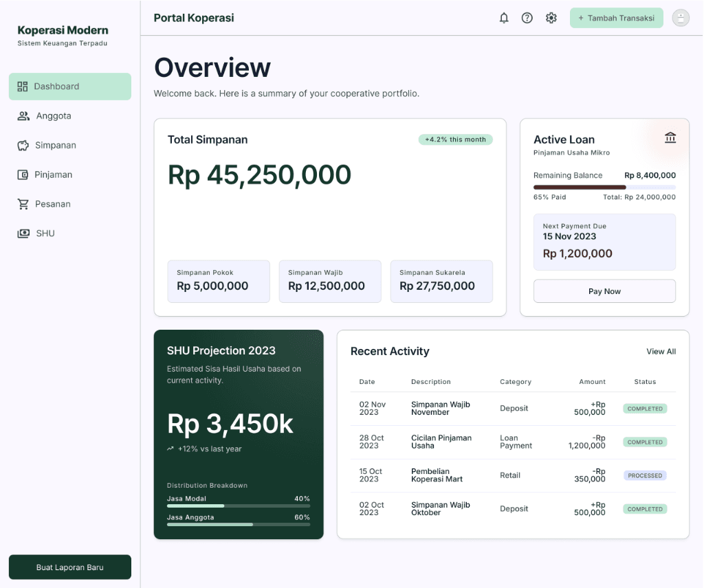
Task: Click the 28 Oct 2023 date cell
Action: coord(371,442)
